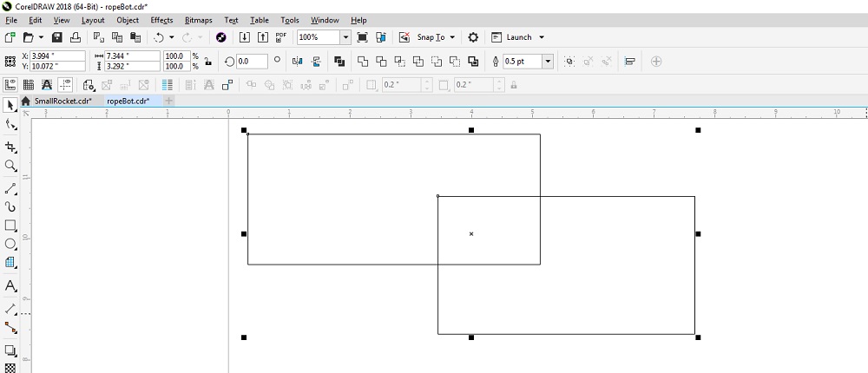Activate the Zoom magnifier tool
The width and height of the screenshot is (868, 373).
[x=10, y=165]
